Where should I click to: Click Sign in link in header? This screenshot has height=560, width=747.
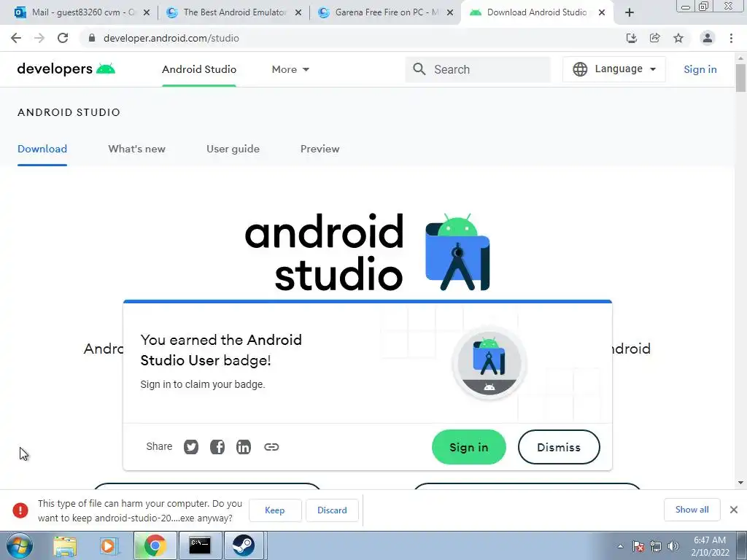pos(700,69)
